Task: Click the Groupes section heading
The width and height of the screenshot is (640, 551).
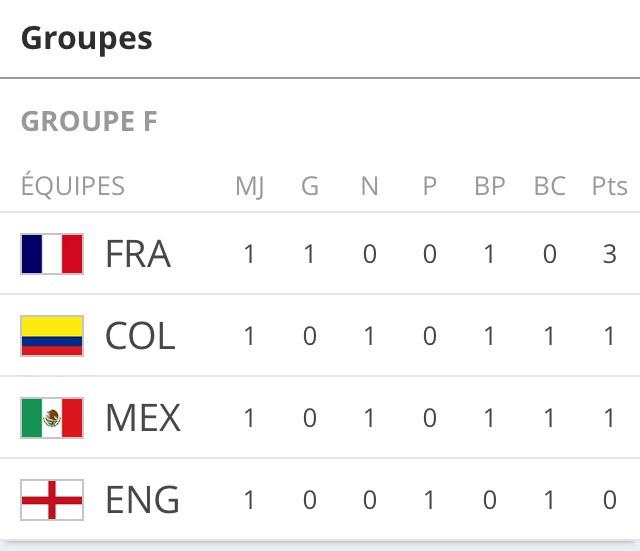Action: 87,38
